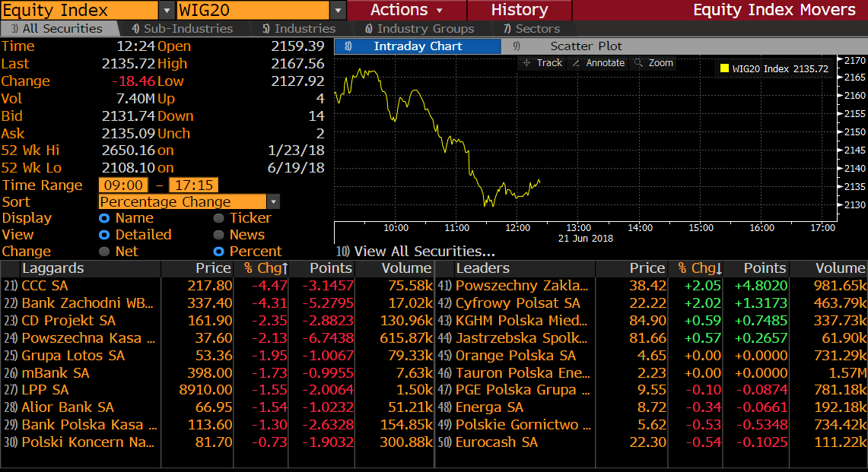The height and width of the screenshot is (472, 868).
Task: Switch View to News radio button
Action: [x=219, y=235]
